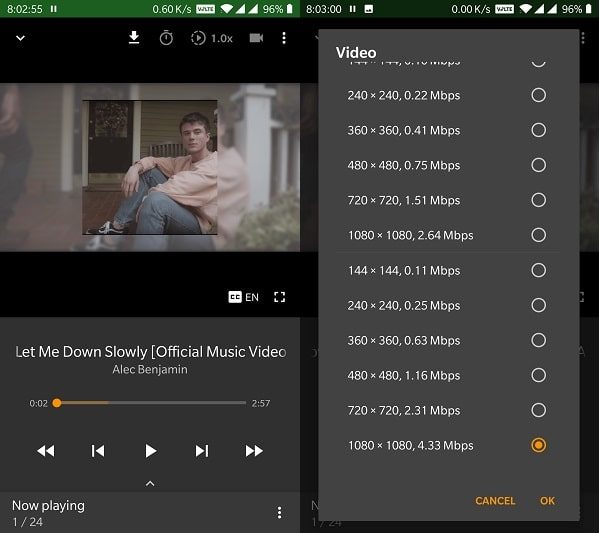Select 240 × 240, 0.22 Mbps option

click(x=448, y=95)
